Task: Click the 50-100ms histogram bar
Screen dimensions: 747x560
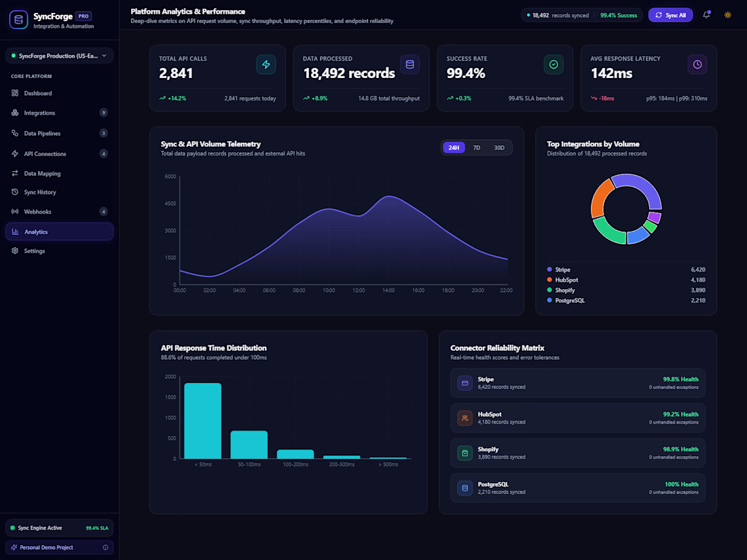Action: coord(249,445)
